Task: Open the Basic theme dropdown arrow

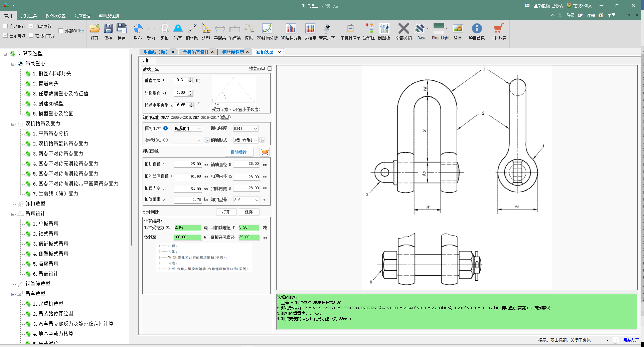Action: point(428,28)
